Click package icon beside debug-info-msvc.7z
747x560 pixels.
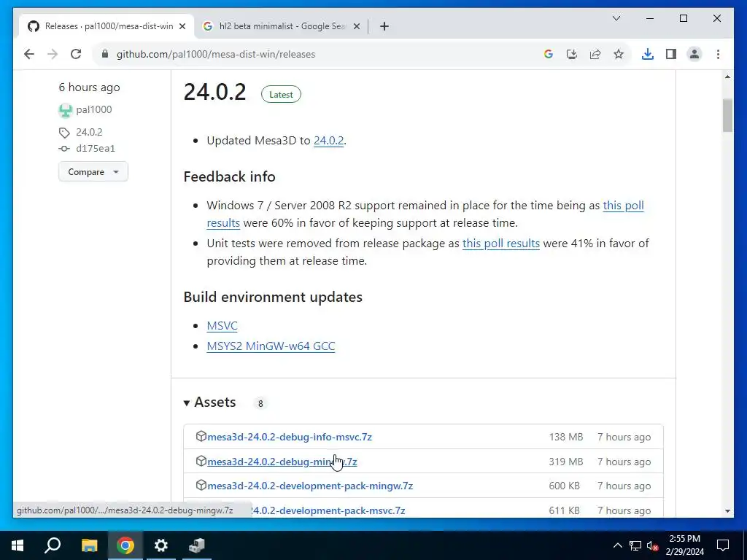[201, 436]
